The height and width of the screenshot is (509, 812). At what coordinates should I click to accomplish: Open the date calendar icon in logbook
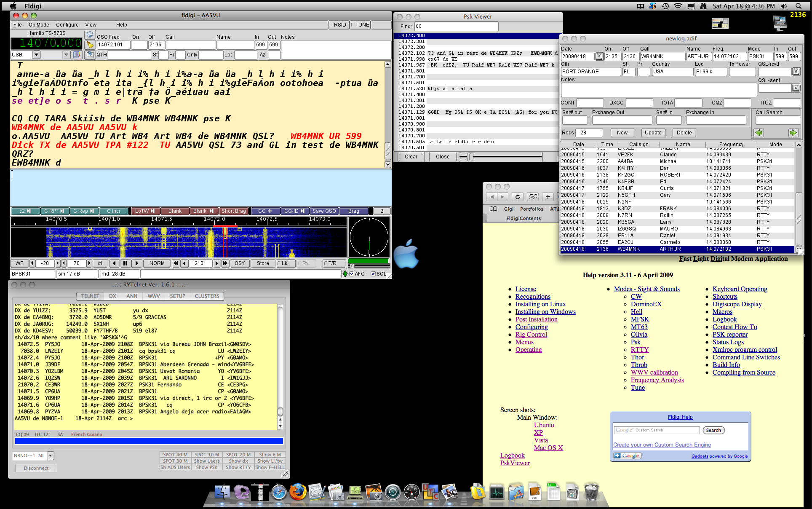(599, 56)
